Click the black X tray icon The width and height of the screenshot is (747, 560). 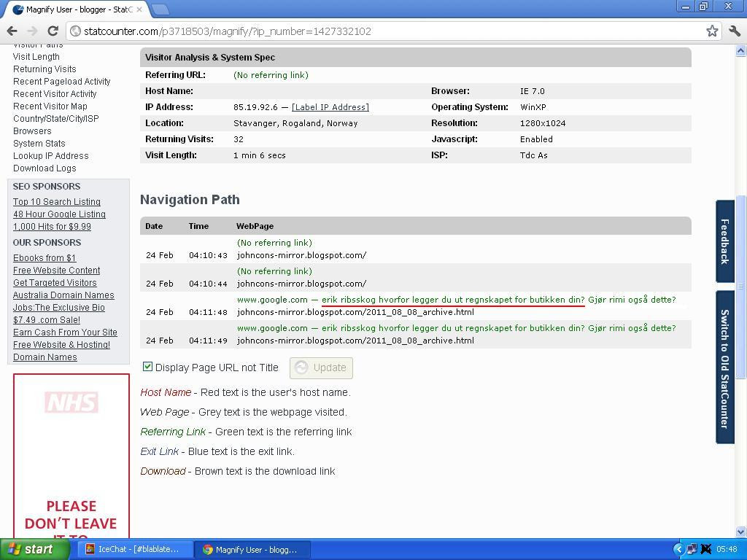pyautogui.click(x=706, y=550)
